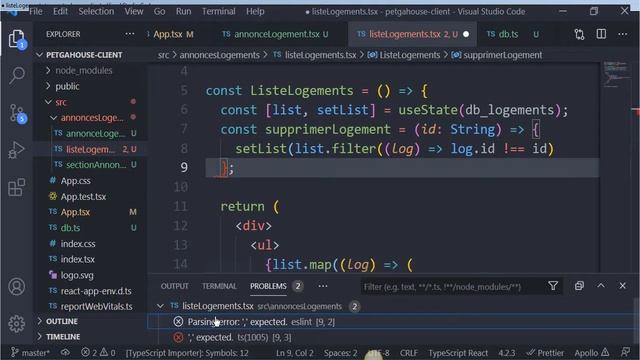Open editor more actions ellipsis

tap(622, 34)
